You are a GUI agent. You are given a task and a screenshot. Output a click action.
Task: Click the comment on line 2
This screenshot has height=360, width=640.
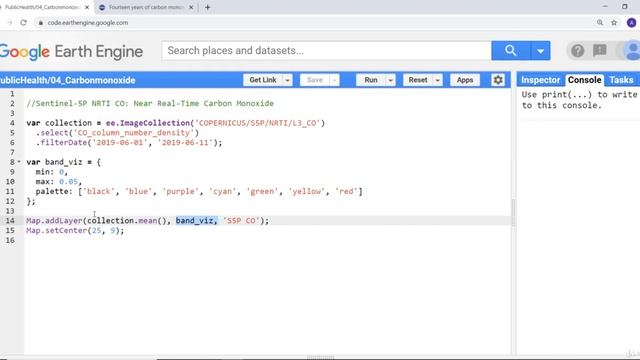click(150, 103)
